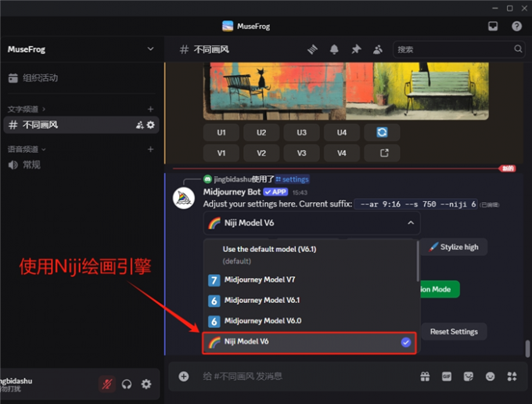The image size is (532, 404).
Task: Open notification bell settings
Action: [334, 49]
